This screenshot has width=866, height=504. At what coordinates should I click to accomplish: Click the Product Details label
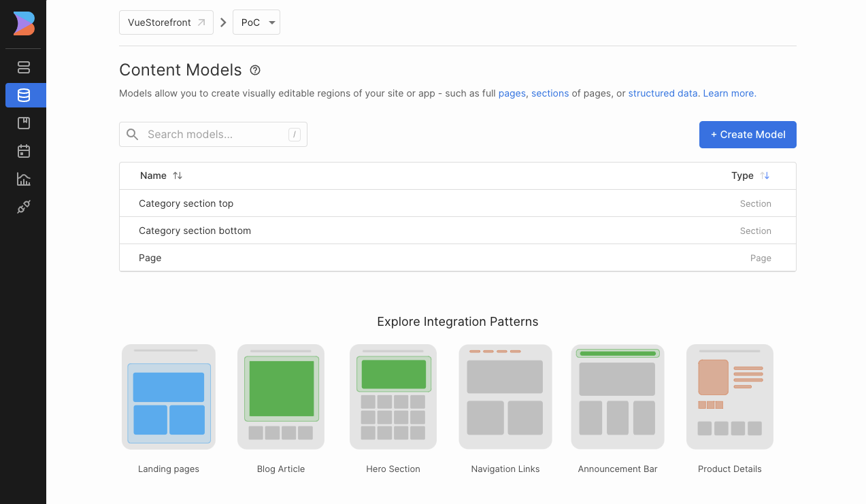730,469
